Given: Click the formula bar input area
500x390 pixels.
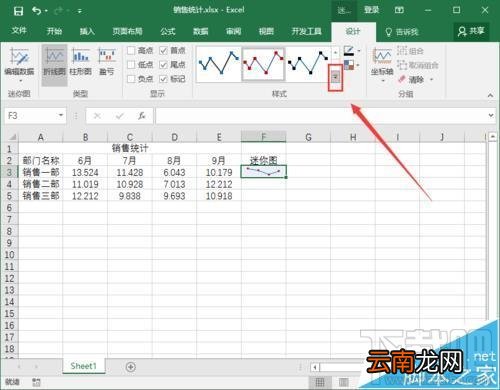Looking at the screenshot, I should (321, 116).
